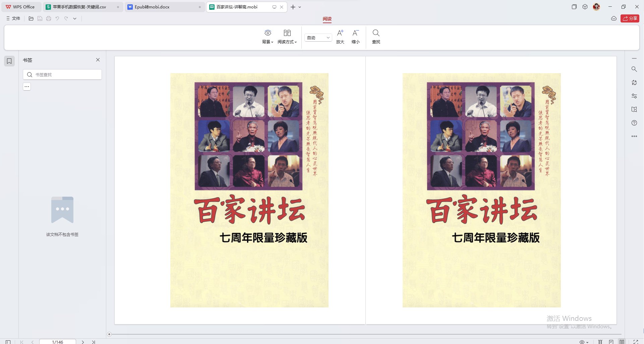644x344 pixels.
Task: Click the right sidebar settings sliders icon
Action: [x=634, y=96]
